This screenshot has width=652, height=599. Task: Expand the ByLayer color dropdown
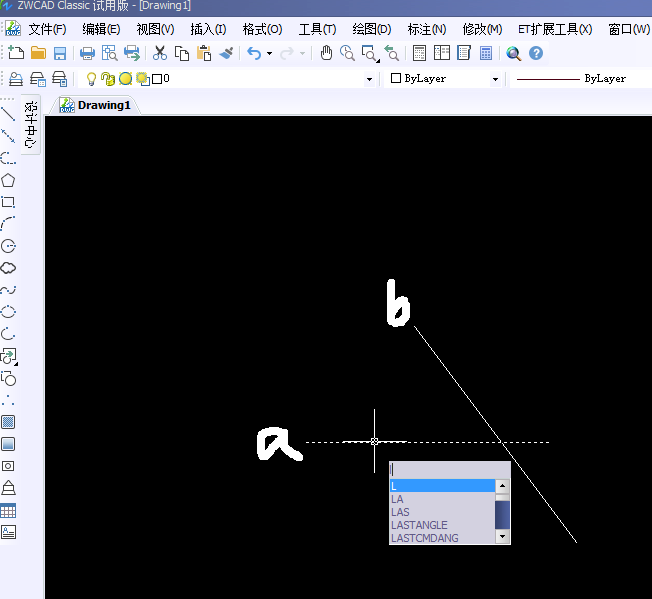[x=494, y=79]
